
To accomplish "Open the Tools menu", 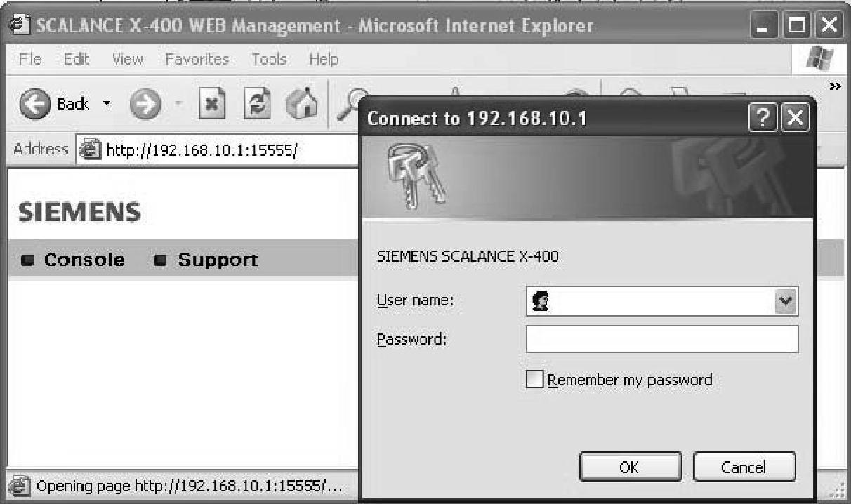I will 269,60.
